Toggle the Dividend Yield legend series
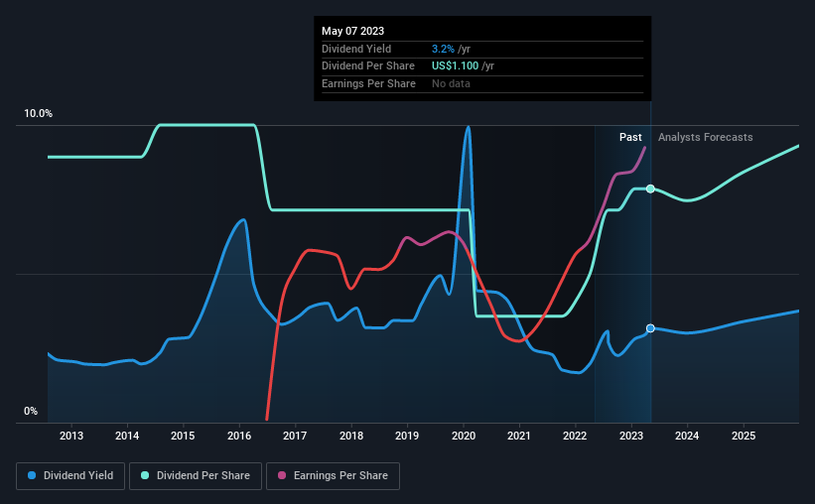Image resolution: width=815 pixels, height=504 pixels. (x=70, y=476)
